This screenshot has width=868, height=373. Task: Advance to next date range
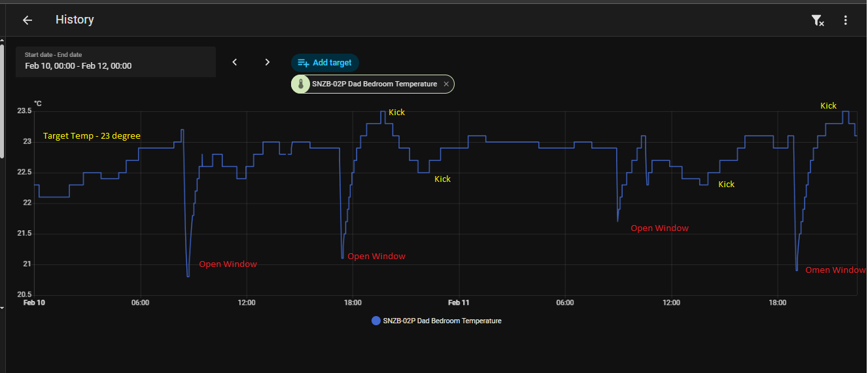(x=267, y=62)
